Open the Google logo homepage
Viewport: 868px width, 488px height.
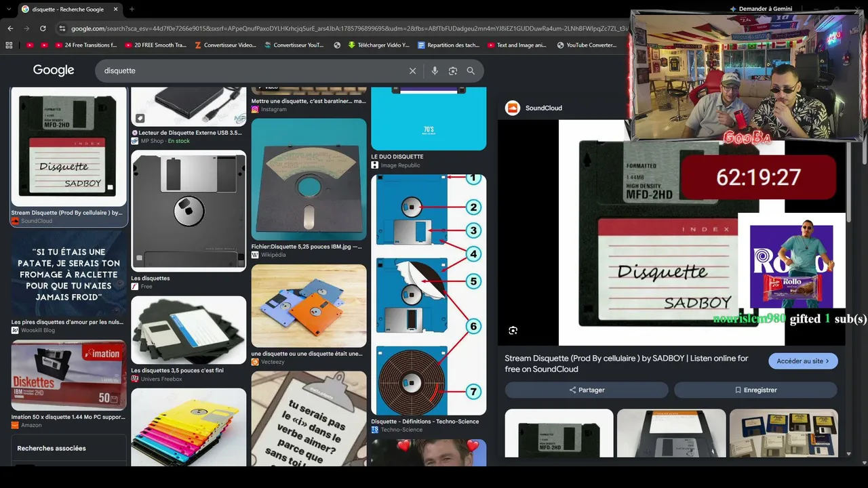[x=54, y=70]
